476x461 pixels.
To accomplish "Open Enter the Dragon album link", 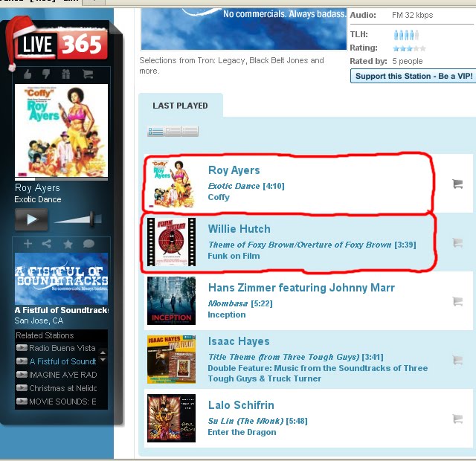I will click(242, 432).
